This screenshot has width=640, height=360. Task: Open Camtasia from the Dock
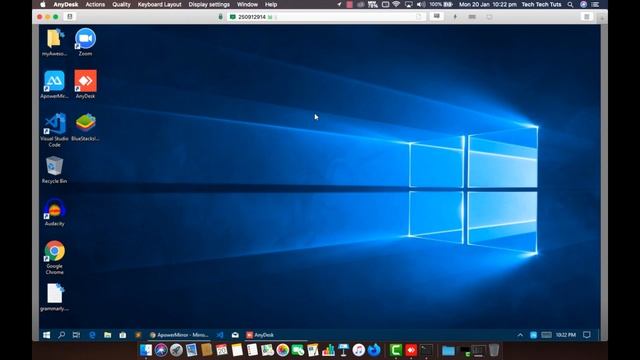tap(396, 350)
